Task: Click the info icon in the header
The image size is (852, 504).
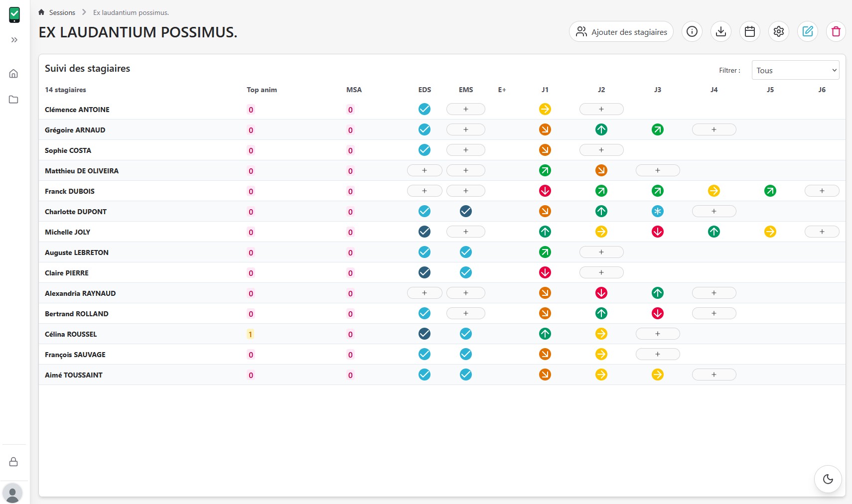Action: tap(692, 32)
